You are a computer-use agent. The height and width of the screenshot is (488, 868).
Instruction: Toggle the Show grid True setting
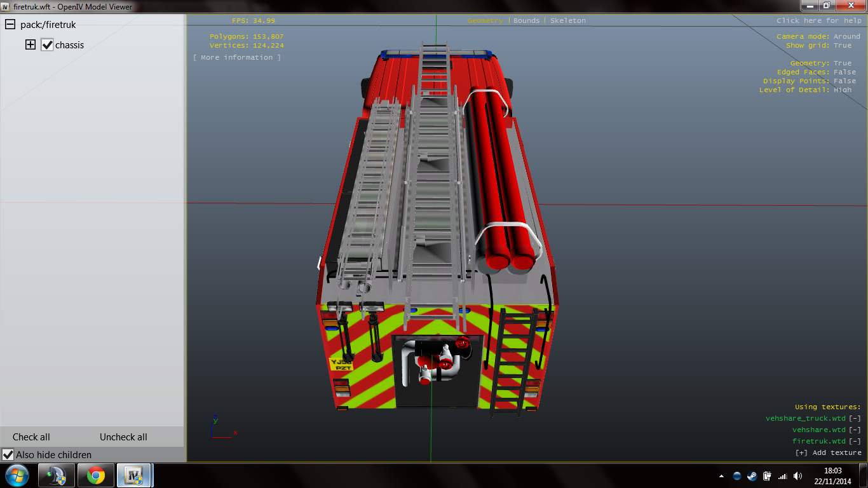click(843, 46)
